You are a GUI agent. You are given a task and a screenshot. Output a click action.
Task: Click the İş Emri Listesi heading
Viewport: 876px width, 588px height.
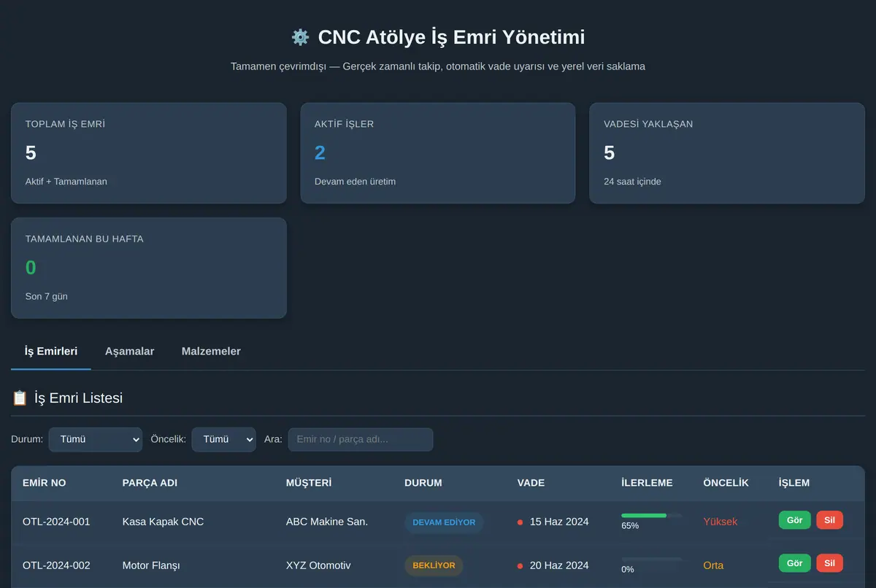pos(78,398)
